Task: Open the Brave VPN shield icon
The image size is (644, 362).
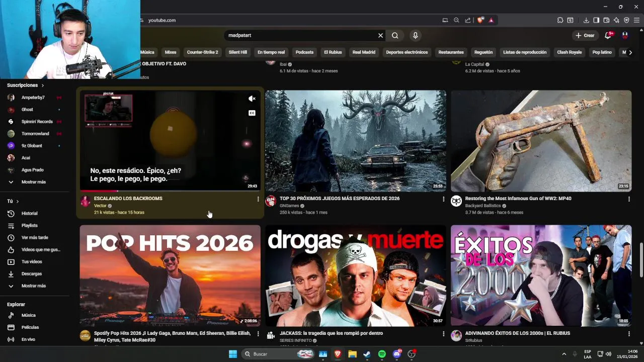Action: pos(626,20)
